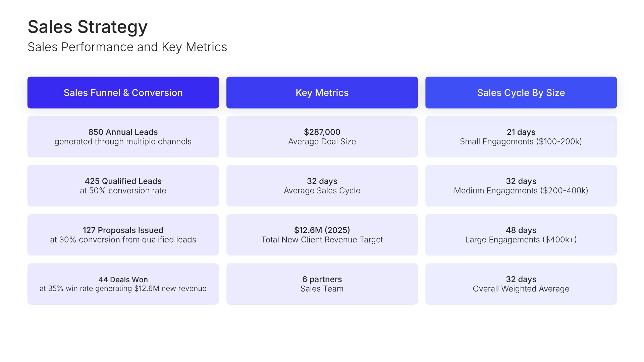Select the Average Sales Cycle card
Viewport: 644px width, 362px height.
click(x=322, y=186)
